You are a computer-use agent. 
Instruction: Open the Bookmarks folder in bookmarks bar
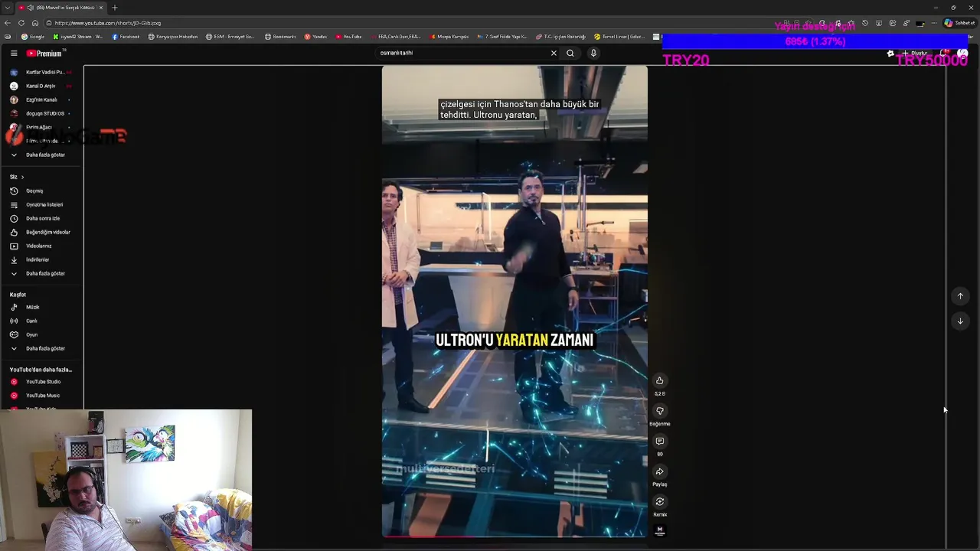pyautogui.click(x=280, y=37)
